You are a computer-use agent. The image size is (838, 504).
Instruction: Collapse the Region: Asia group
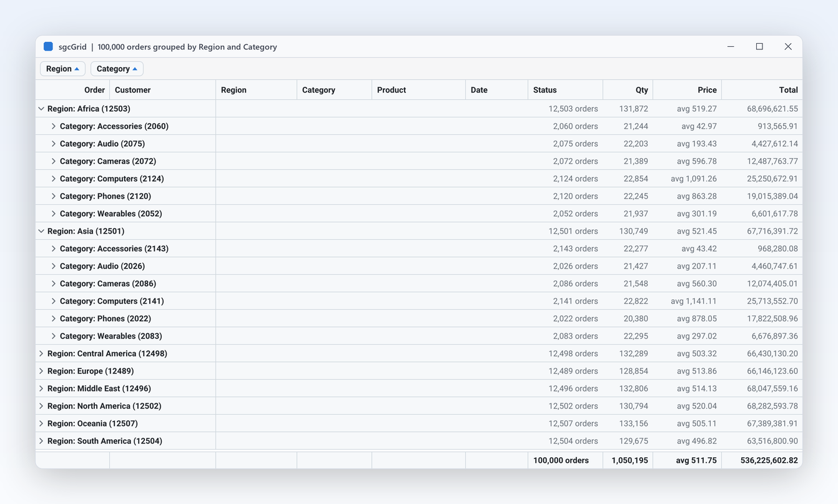[41, 231]
